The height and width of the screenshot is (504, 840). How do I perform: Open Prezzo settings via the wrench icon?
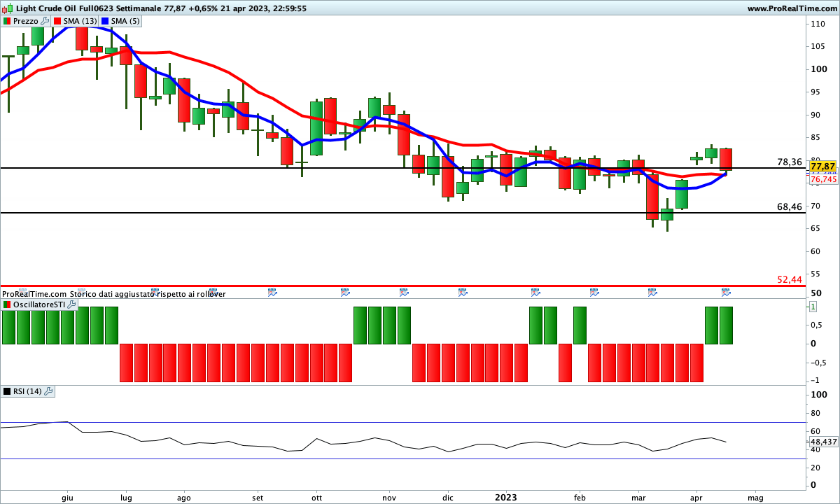point(46,21)
